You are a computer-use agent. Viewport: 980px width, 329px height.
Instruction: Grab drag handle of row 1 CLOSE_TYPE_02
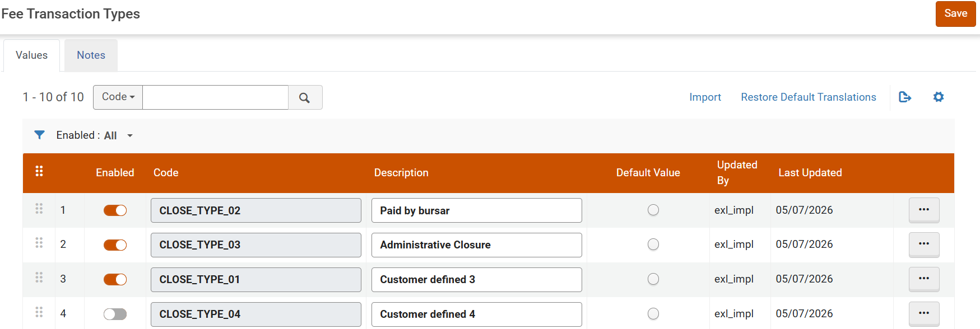point(39,209)
